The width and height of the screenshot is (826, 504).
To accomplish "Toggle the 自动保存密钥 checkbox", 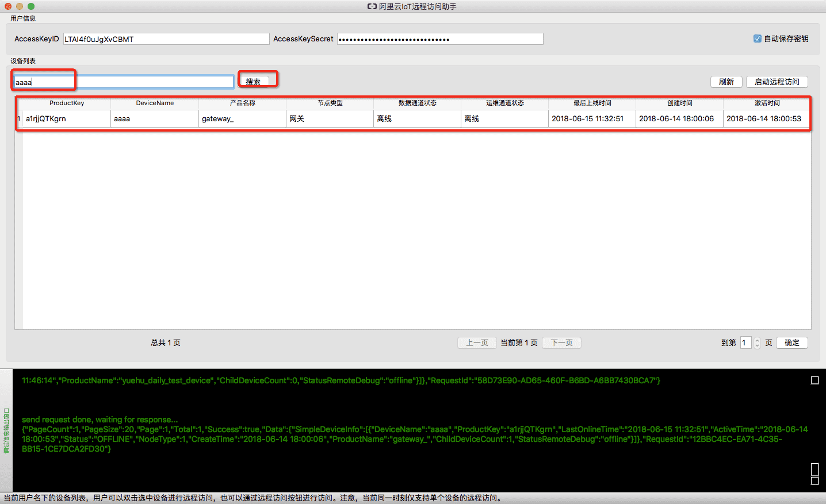I will [758, 39].
